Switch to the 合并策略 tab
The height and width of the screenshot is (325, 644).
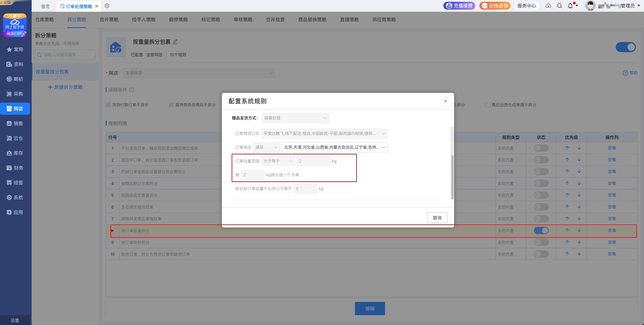click(x=109, y=20)
